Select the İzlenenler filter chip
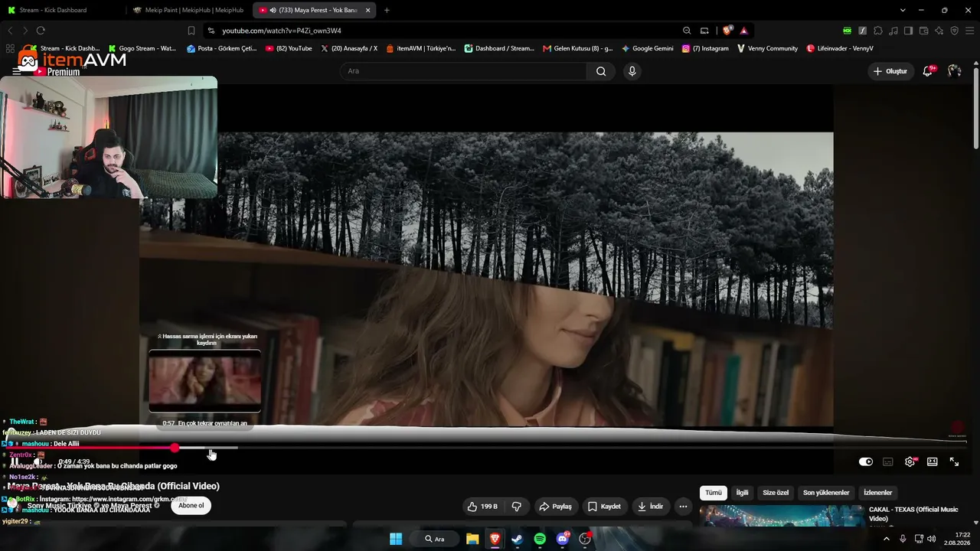Viewport: 980px width, 551px height. click(x=877, y=493)
